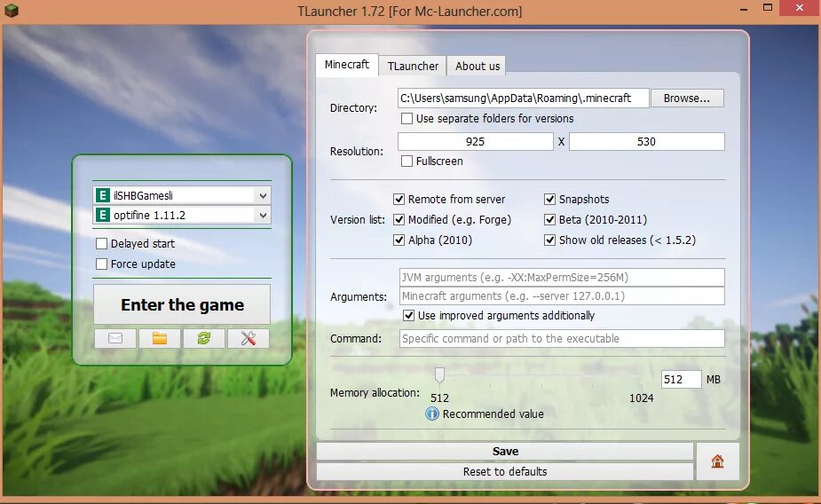This screenshot has height=504, width=821.
Task: Click the JVM arguments field
Action: [562, 278]
